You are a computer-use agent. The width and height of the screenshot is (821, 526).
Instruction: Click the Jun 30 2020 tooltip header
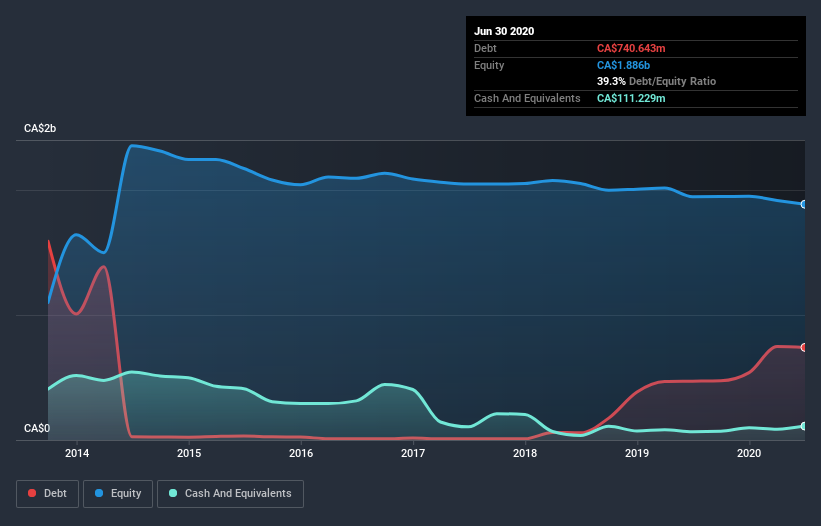tap(504, 31)
